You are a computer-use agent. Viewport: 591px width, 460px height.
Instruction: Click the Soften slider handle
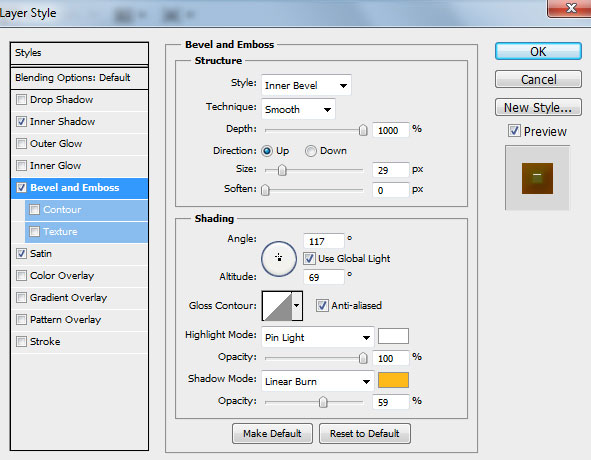(265, 190)
